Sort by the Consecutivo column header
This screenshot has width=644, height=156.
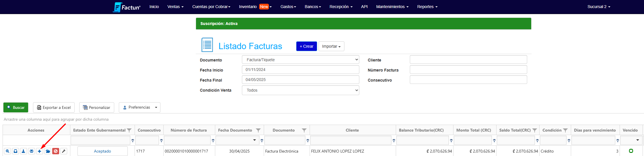(149, 130)
